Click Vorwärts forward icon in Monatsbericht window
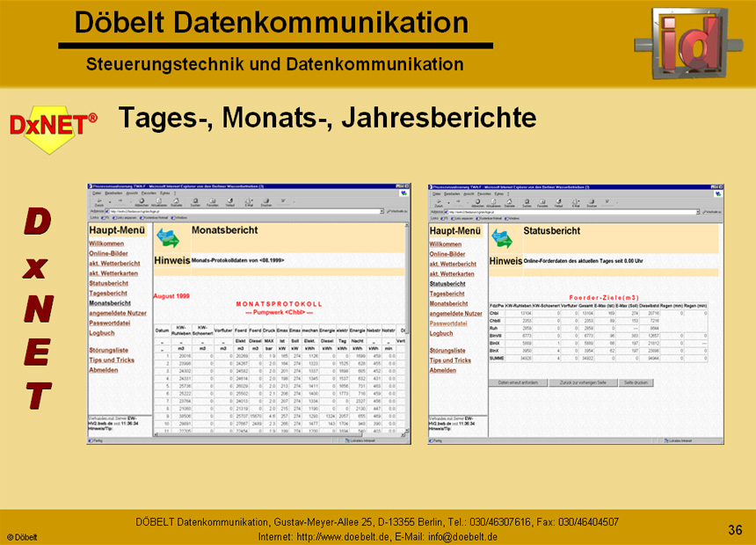Screen dimensions: 756x545 click(120, 202)
